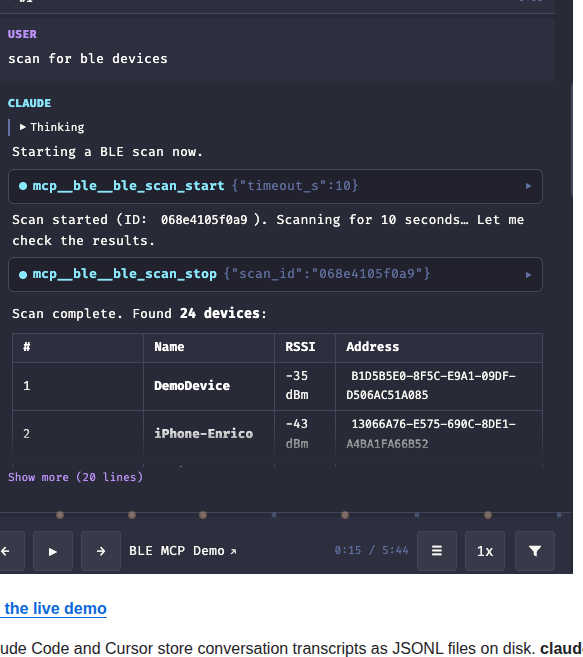Click the play button in the player
The height and width of the screenshot is (657, 583).
point(53,551)
